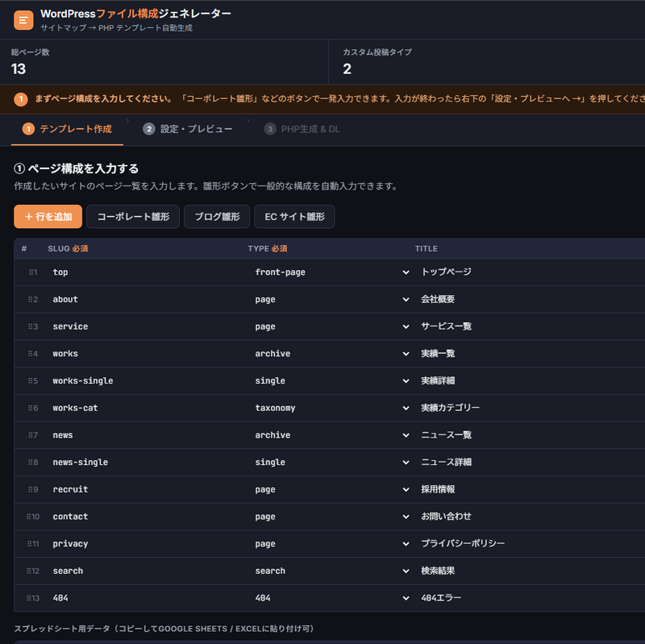Apply the ブログ雛形 preset
The image size is (645, 644).
pyautogui.click(x=217, y=216)
